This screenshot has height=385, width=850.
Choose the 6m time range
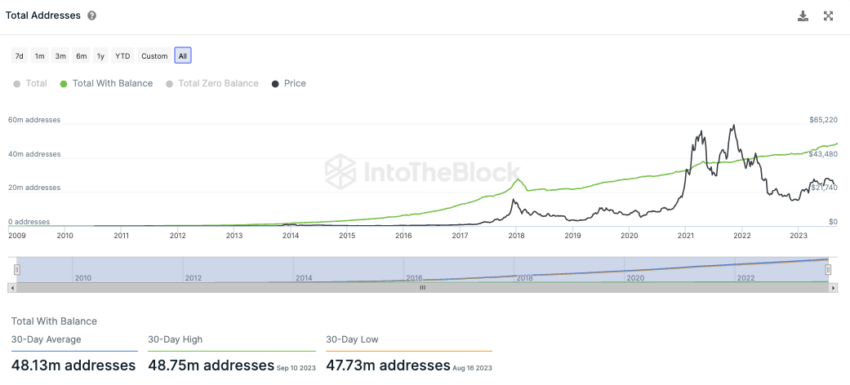pyautogui.click(x=81, y=56)
